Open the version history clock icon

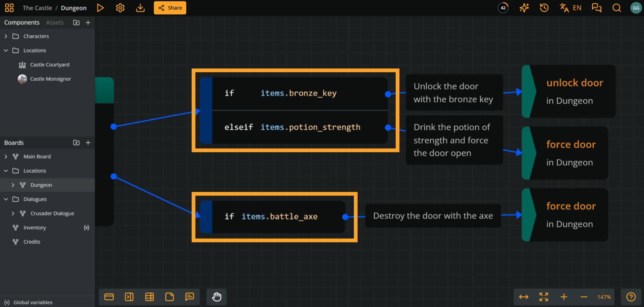point(544,8)
